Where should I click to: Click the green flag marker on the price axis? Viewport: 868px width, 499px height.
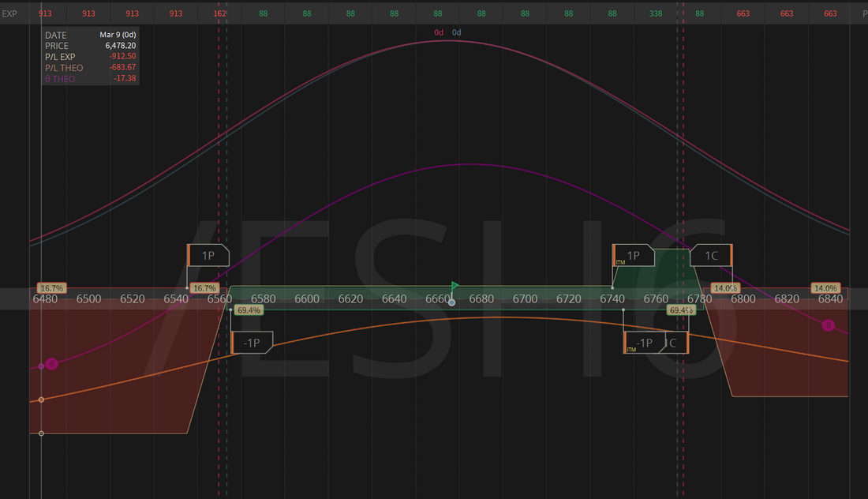tap(455, 285)
